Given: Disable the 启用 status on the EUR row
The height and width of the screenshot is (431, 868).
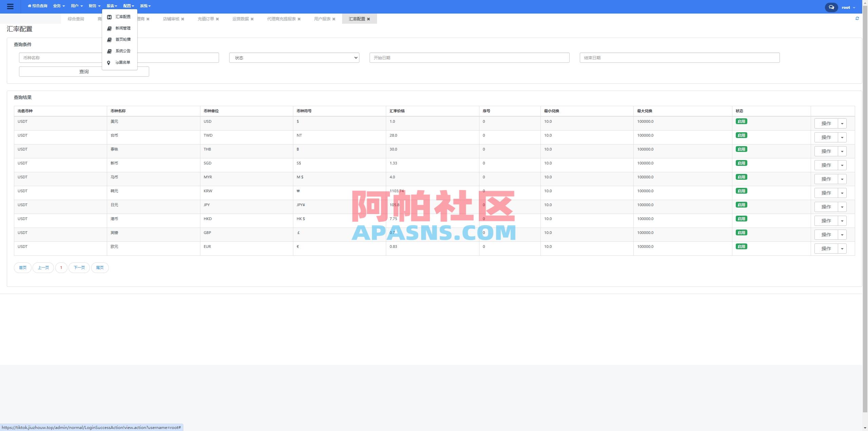Looking at the screenshot, I should pos(742,247).
